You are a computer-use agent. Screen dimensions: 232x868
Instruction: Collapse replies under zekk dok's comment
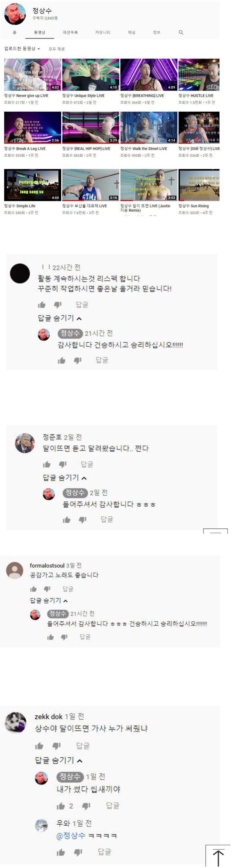click(59, 760)
